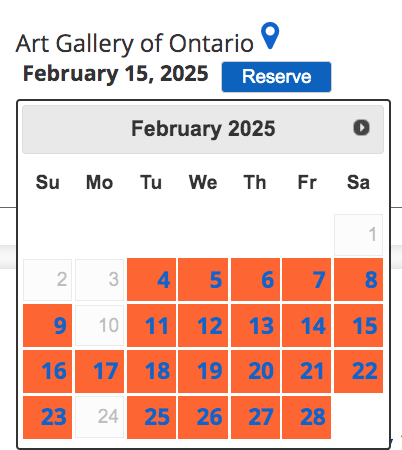Click the Art Gallery of Ontario title
This screenshot has height=450, width=402.
point(135,44)
